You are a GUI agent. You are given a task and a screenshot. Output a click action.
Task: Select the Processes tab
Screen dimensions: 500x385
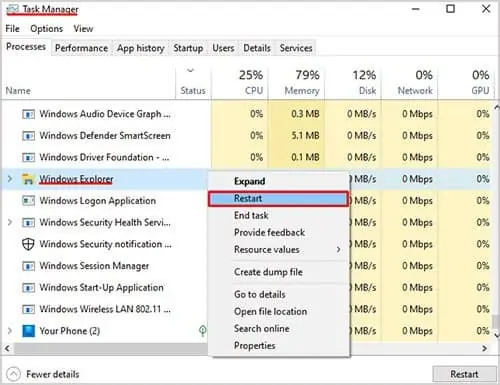point(26,47)
